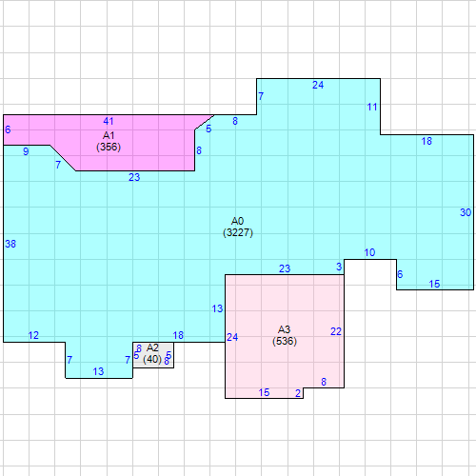Click the 3 dimension label
Image resolution: width=476 pixels, height=476 pixels.
click(x=339, y=267)
